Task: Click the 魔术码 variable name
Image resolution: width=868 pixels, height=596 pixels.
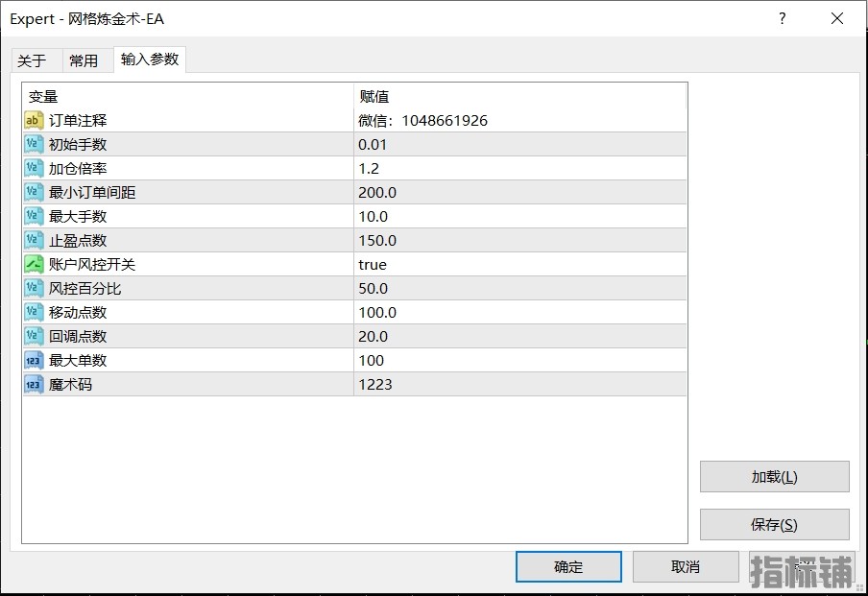Action: pos(70,384)
